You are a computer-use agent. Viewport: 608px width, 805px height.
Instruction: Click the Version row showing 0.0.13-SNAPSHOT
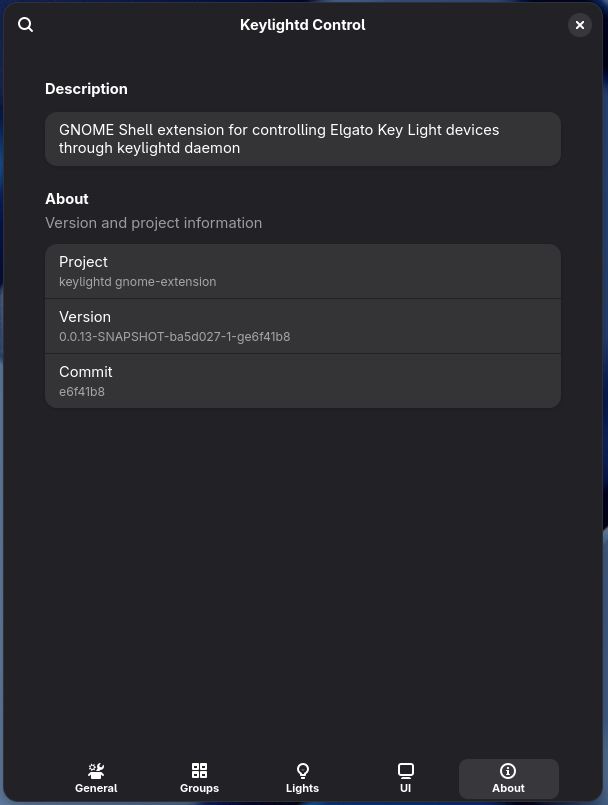point(302,325)
